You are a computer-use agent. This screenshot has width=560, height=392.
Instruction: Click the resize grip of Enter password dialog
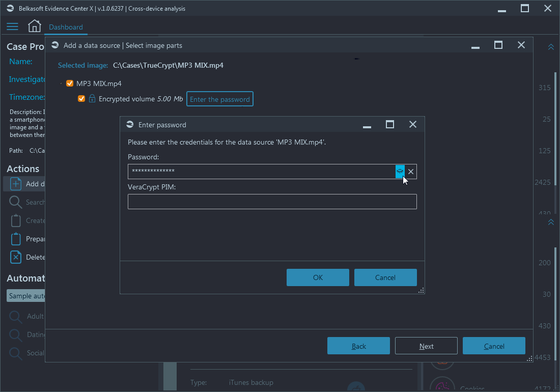pos(421,291)
